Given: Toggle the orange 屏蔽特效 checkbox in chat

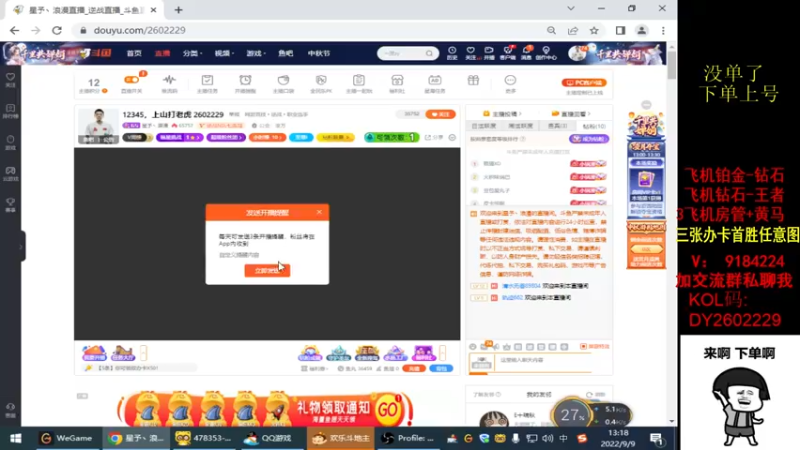Looking at the screenshot, I should pos(583,346).
